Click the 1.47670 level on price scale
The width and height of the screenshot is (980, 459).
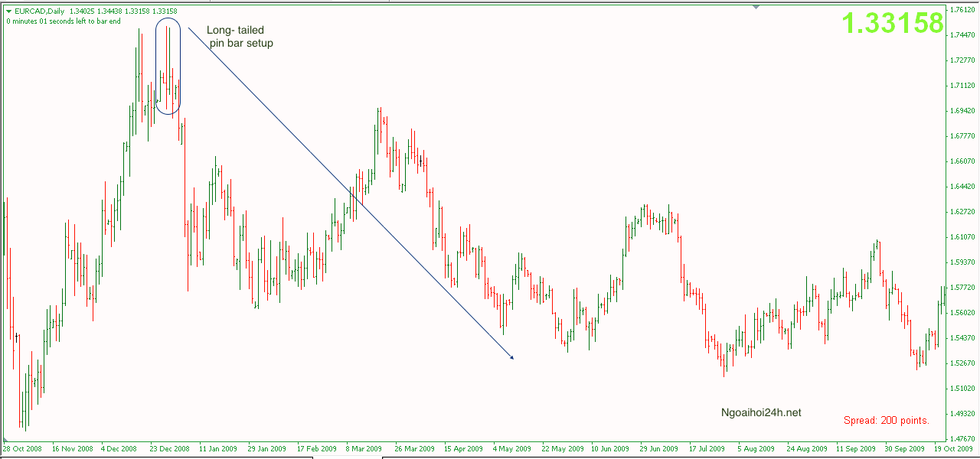(x=962, y=439)
